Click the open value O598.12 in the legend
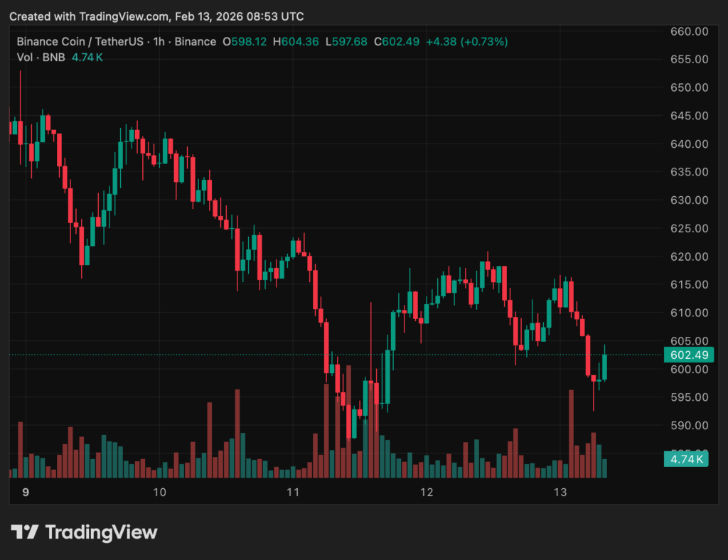 click(245, 42)
